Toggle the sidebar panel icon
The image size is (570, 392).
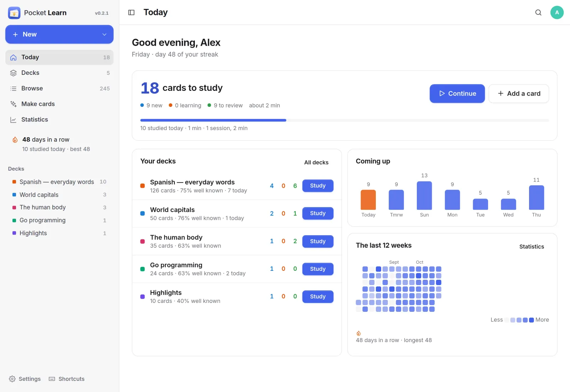[x=131, y=12]
